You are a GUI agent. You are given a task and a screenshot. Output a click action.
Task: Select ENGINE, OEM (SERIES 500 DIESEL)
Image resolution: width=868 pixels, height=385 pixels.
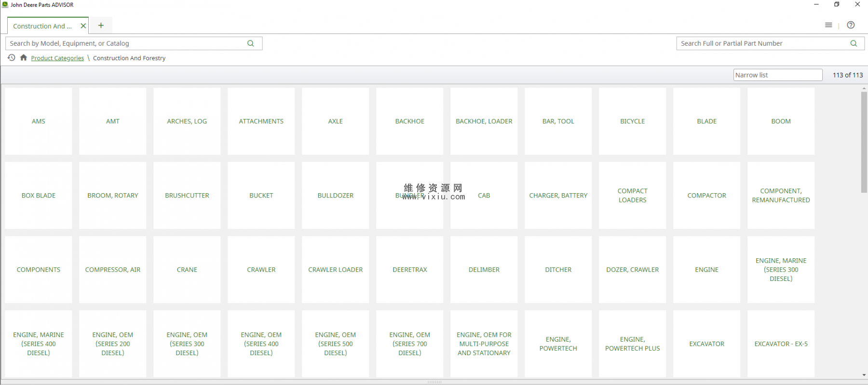tap(336, 344)
